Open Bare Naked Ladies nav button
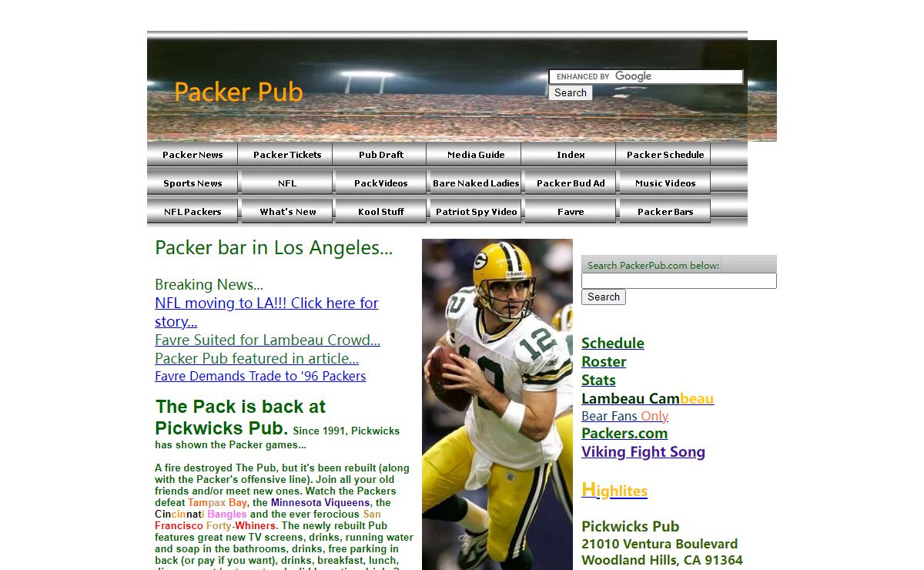The width and height of the screenshot is (924, 570). pyautogui.click(x=476, y=183)
